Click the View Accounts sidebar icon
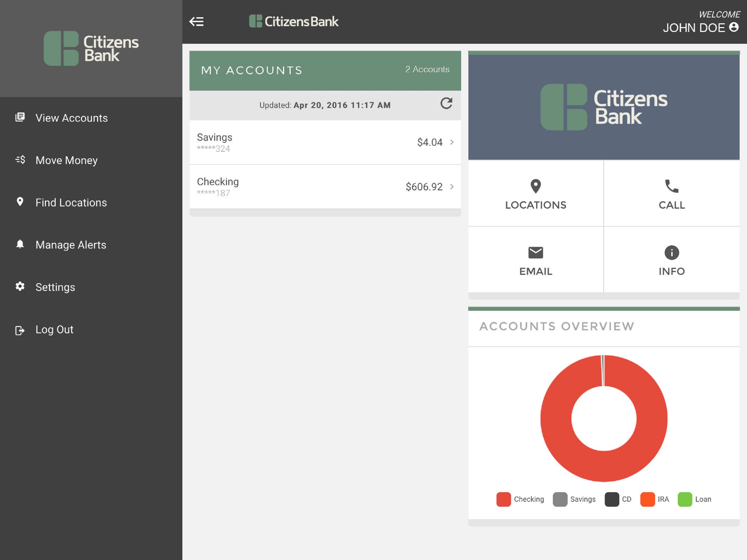Viewport: 747px width, 560px height. point(20,117)
